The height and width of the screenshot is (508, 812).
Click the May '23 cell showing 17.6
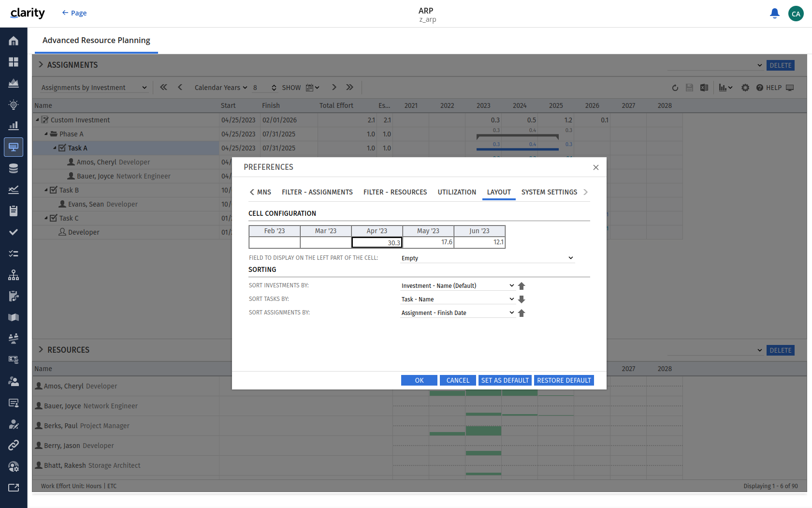pos(428,242)
